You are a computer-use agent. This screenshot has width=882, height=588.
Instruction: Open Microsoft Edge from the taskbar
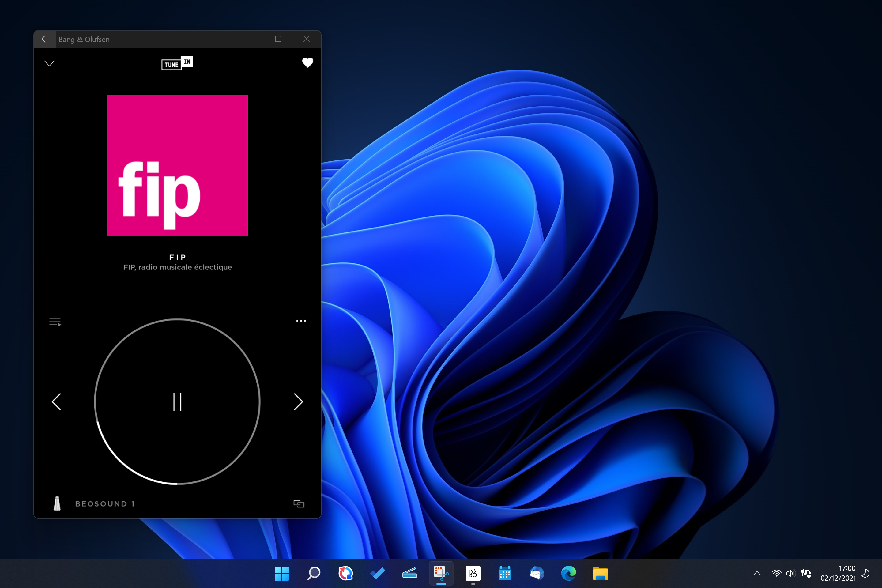[568, 573]
